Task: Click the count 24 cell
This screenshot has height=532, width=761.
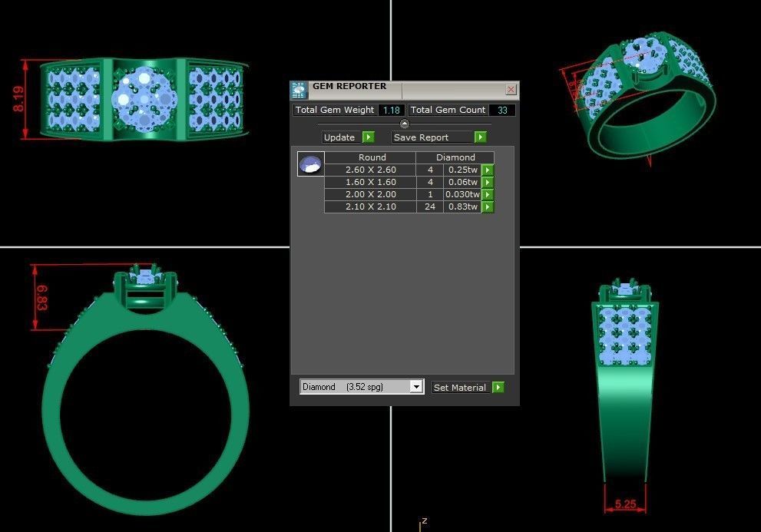Action: coord(430,207)
